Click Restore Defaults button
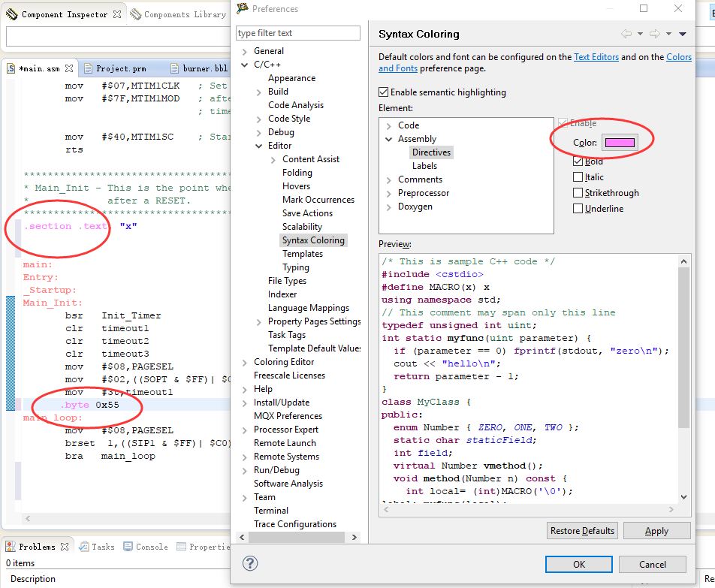Image resolution: width=715 pixels, height=588 pixels. pos(582,531)
